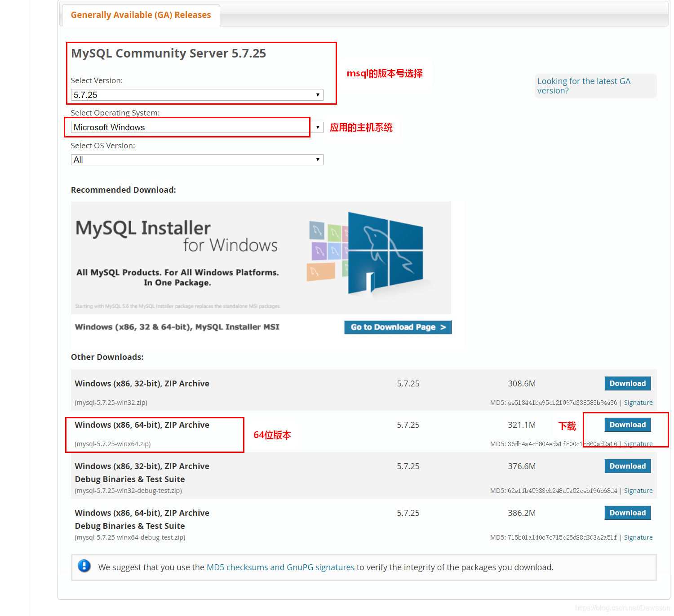Click the 'Windows (x86, 32 & 64-bit), MySQL Installer MSI' text
Viewport: 674px width, 616px height.
click(x=177, y=327)
